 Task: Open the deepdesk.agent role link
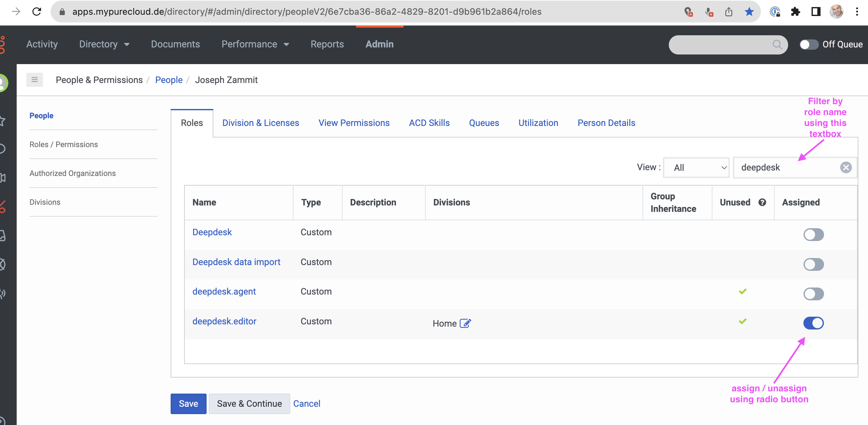point(224,291)
